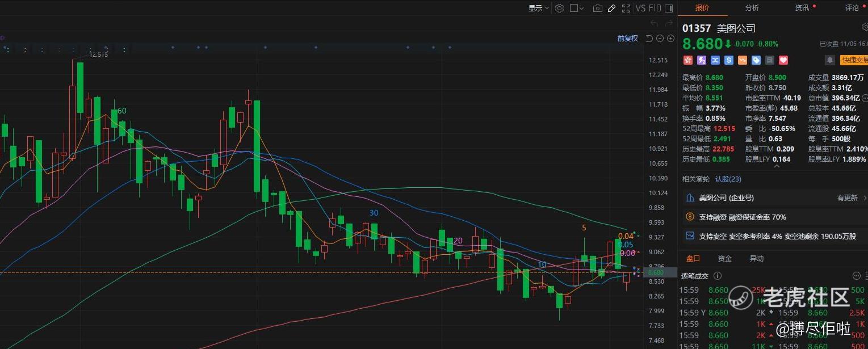Open the 异动 tab
868x349 pixels.
(x=757, y=259)
